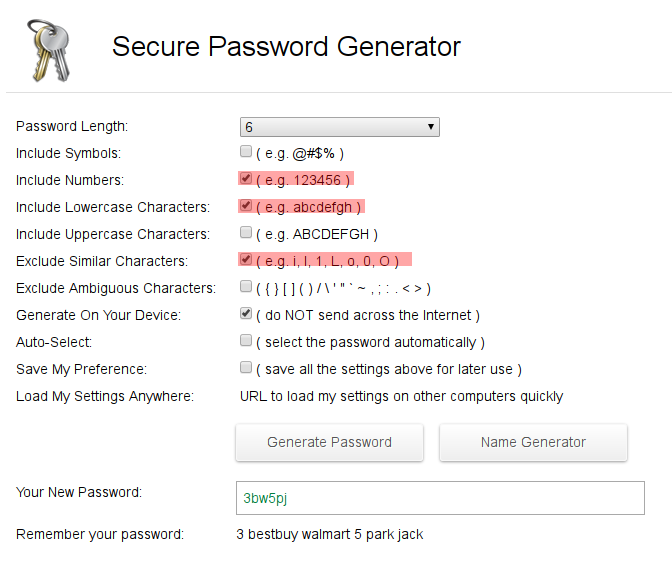
Task: Click the Include Symbols label text
Action: 69,153
